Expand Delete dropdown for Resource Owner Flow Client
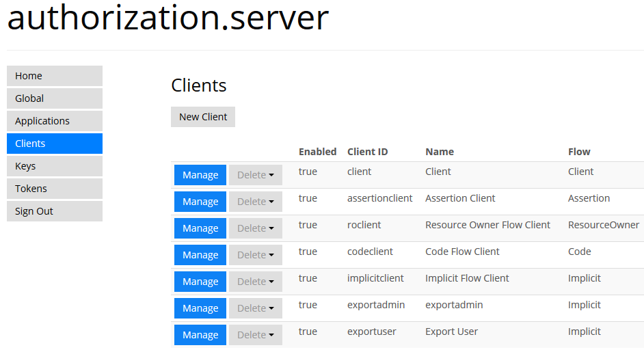644x352 pixels. [x=256, y=228]
